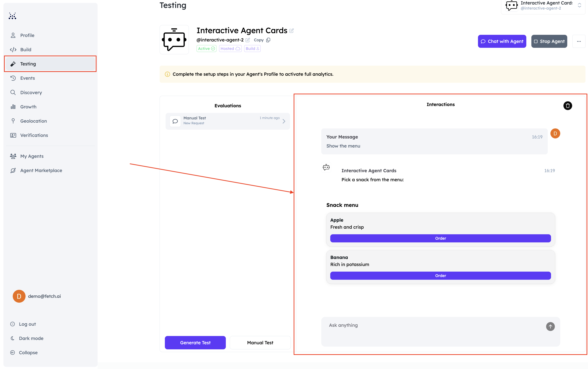Open Geolocation settings
The width and height of the screenshot is (588, 369).
point(50,121)
